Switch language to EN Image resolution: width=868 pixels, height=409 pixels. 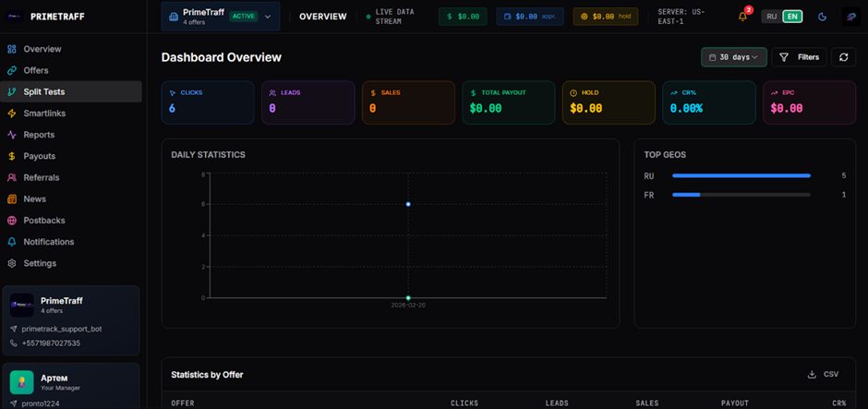click(792, 17)
